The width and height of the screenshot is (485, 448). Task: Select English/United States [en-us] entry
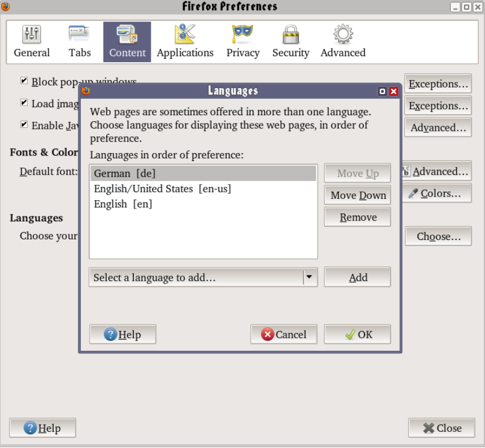[x=162, y=189]
